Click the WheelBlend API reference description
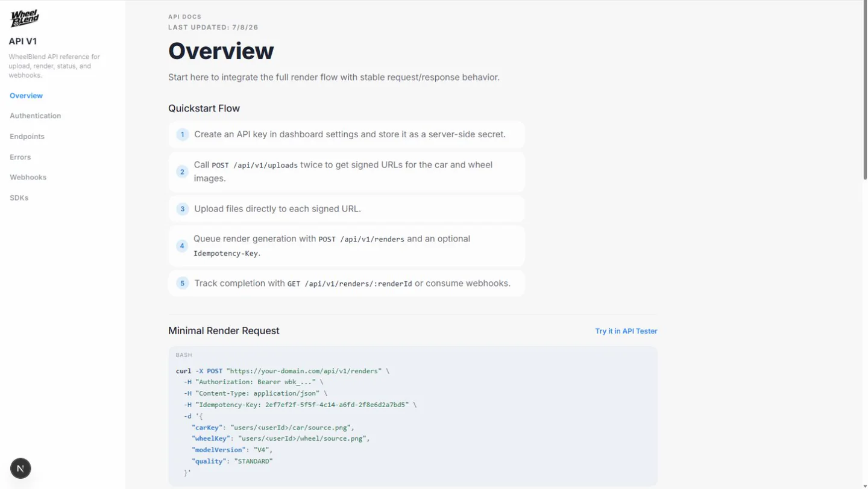Image resolution: width=868 pixels, height=489 pixels. 54,66
